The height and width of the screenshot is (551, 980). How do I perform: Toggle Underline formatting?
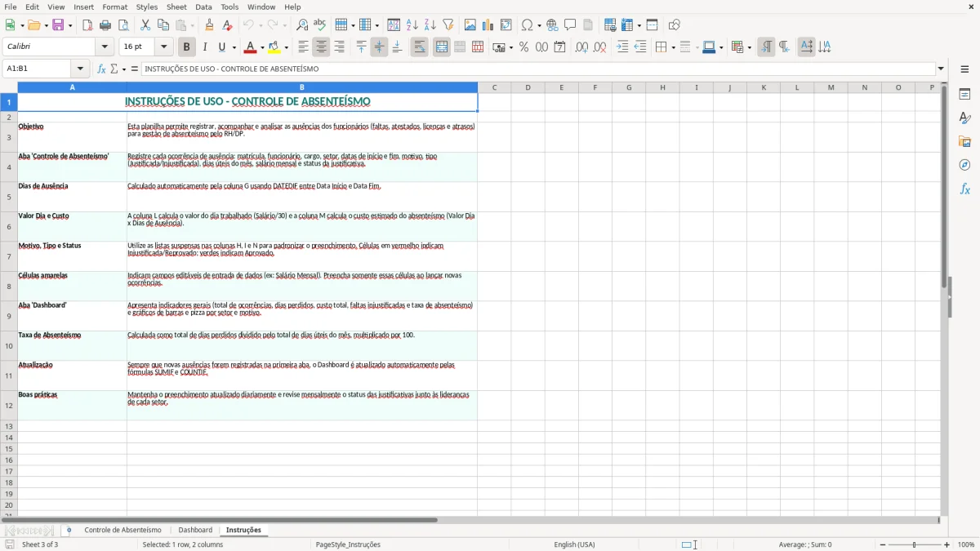tap(221, 47)
